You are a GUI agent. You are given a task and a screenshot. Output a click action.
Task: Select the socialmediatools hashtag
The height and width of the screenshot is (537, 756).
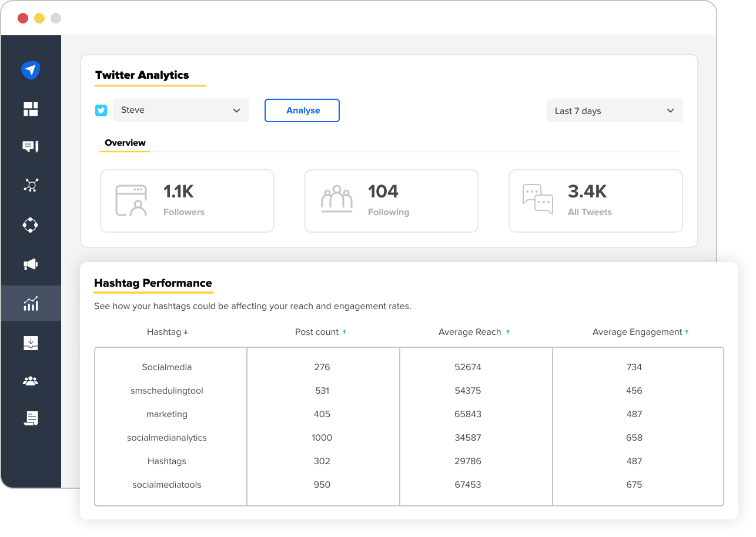click(x=167, y=485)
